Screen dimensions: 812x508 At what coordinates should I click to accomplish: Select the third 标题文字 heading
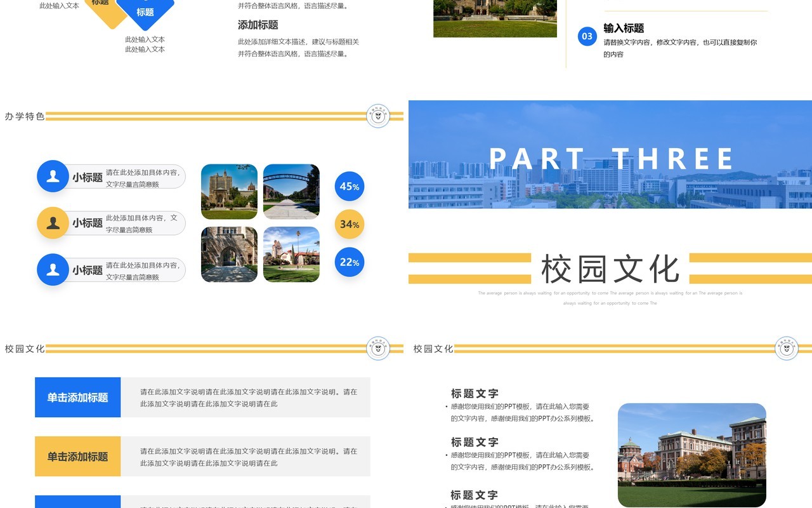(475, 495)
